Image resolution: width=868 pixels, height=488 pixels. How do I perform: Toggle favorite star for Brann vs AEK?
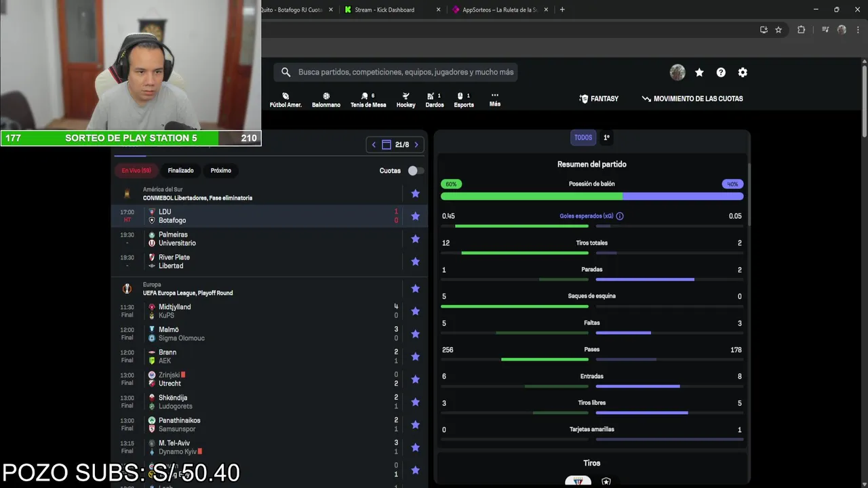(x=416, y=357)
